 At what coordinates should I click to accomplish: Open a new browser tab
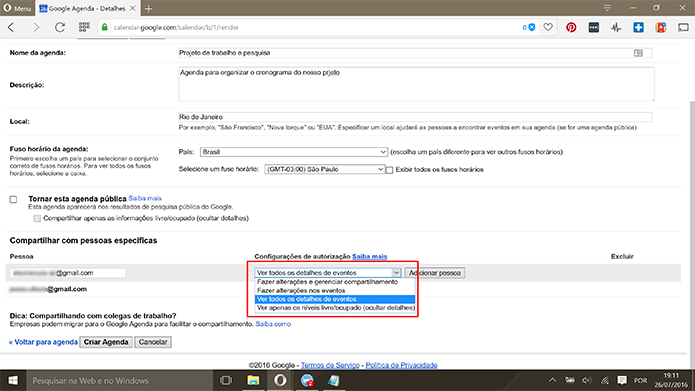click(x=148, y=8)
